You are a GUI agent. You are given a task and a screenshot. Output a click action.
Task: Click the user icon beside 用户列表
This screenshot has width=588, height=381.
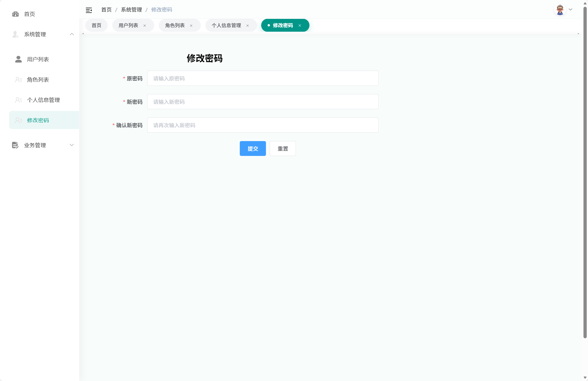click(x=18, y=59)
